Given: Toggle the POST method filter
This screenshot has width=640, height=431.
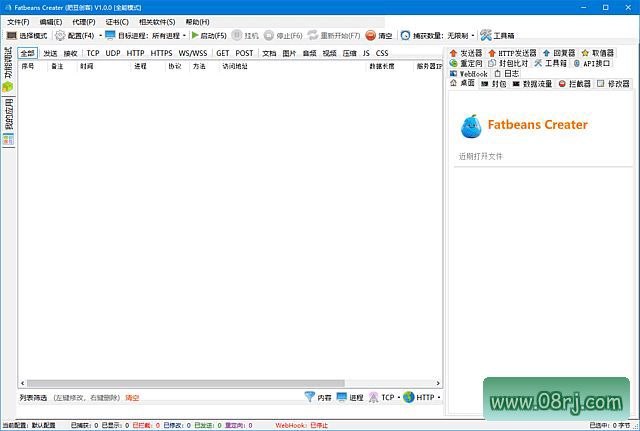Looking at the screenshot, I should [x=244, y=53].
